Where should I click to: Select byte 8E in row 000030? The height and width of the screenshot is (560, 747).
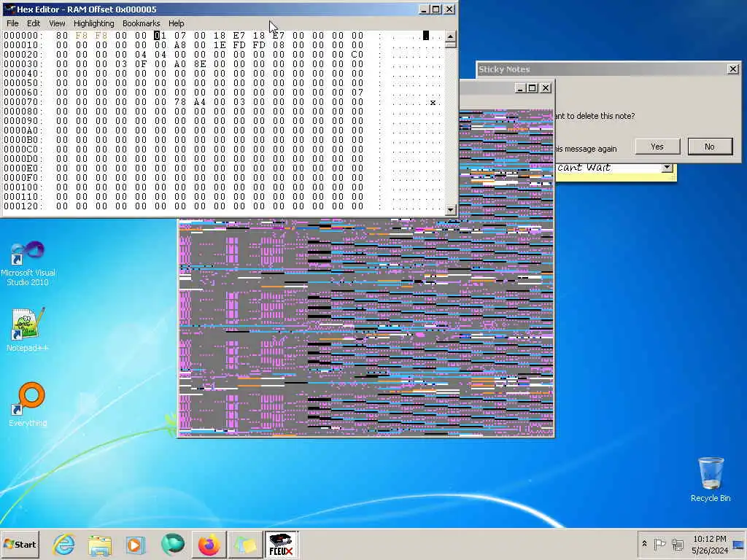pos(200,64)
